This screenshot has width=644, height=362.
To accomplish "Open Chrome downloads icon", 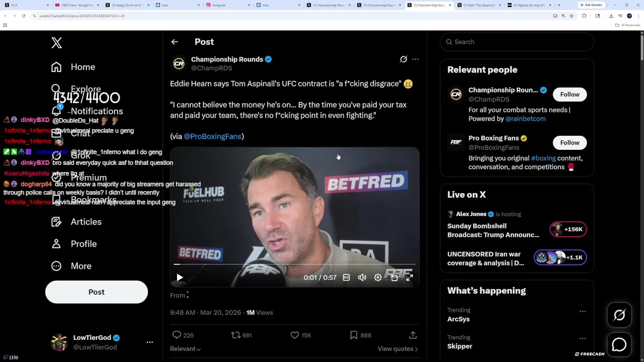I will [611, 16].
